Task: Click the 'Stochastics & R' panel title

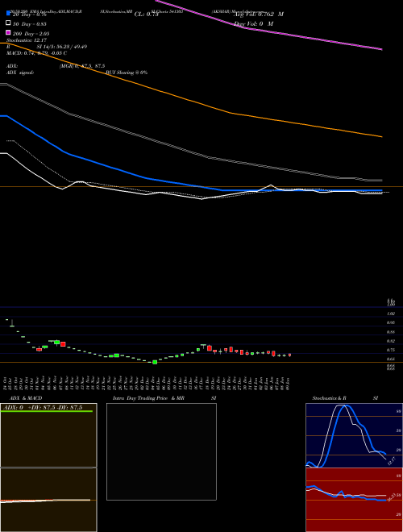Action: point(330,398)
